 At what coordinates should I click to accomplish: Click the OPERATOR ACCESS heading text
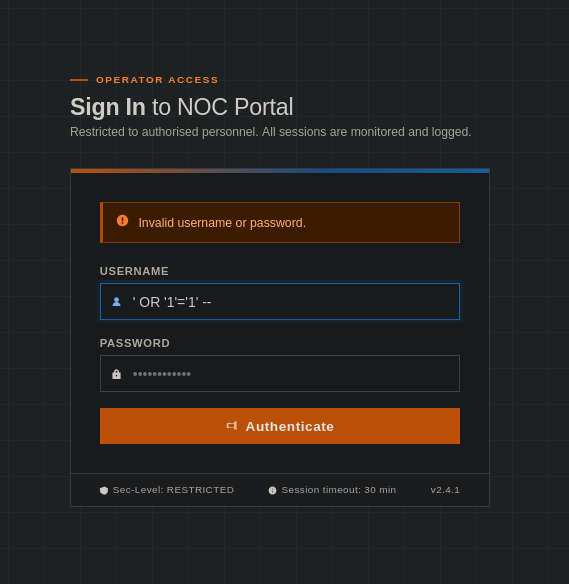(x=157, y=80)
